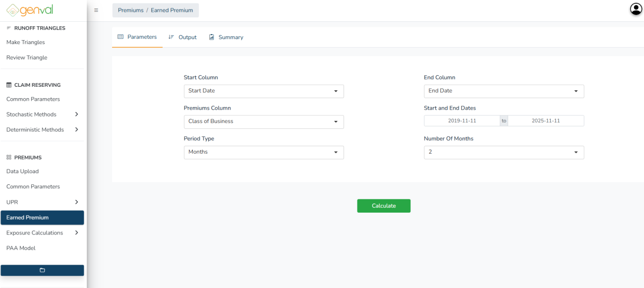
Task: Go to Make Triangles page
Action: pyautogui.click(x=26, y=43)
